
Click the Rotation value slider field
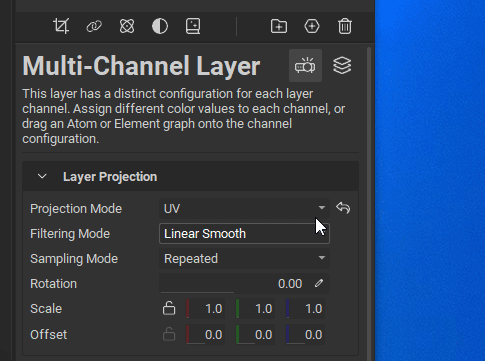point(244,283)
